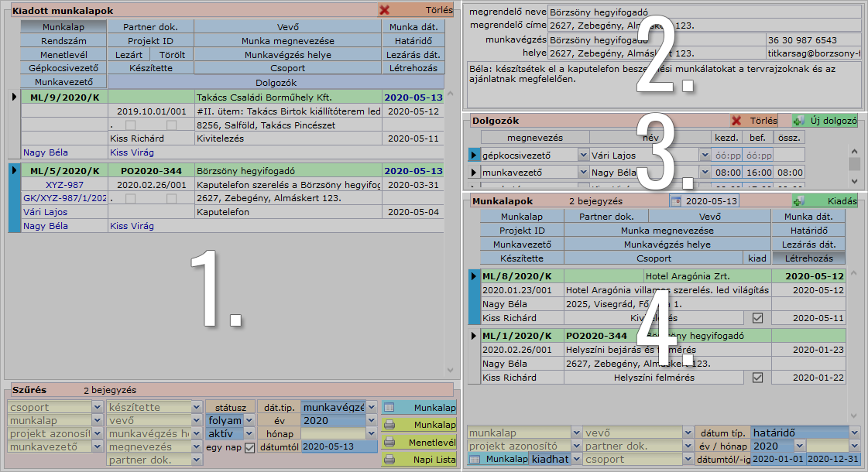Open the 'folyam' status dropdown
This screenshot has width=868, height=472.
pyautogui.click(x=249, y=421)
